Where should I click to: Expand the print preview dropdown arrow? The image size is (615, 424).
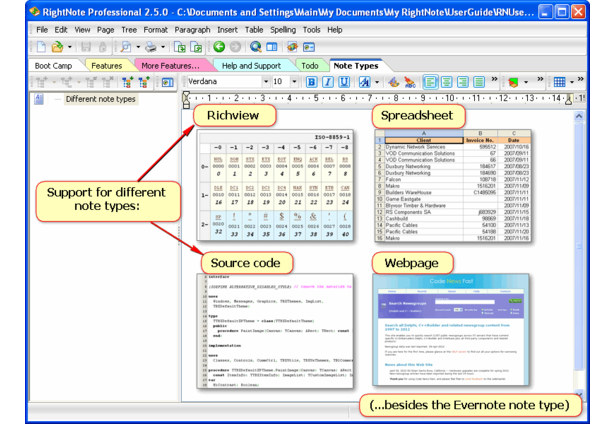138,47
